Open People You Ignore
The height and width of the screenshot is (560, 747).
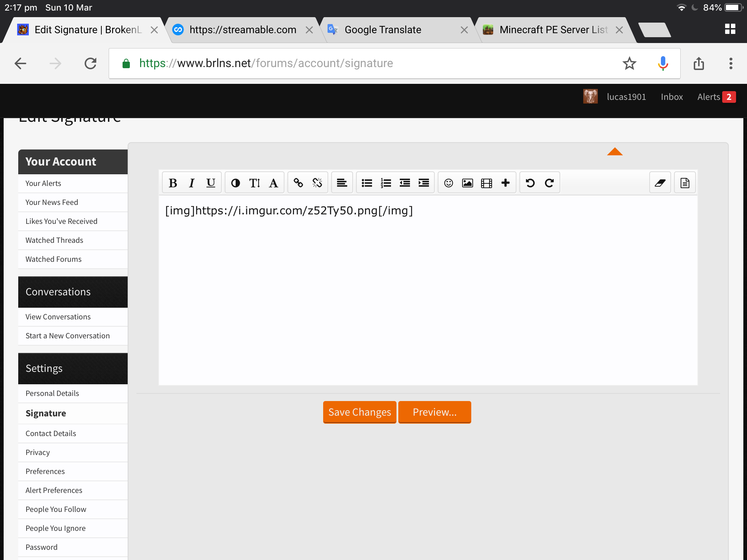[x=73, y=528]
